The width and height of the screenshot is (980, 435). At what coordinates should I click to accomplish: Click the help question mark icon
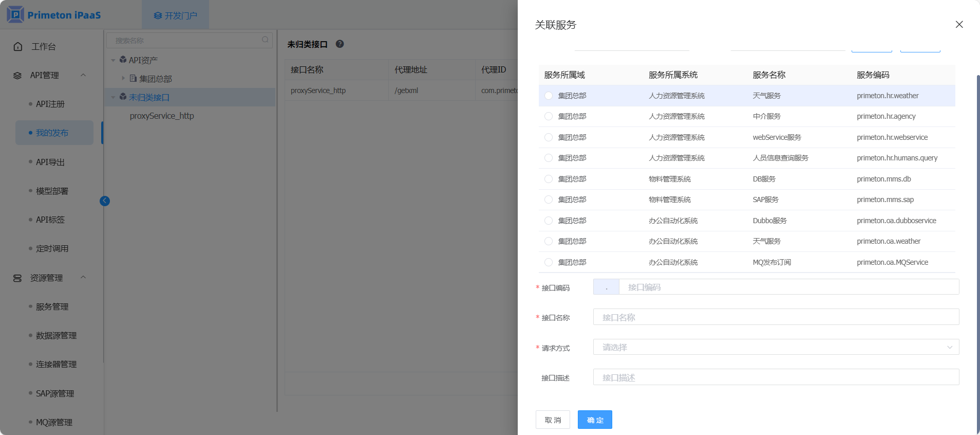340,44
